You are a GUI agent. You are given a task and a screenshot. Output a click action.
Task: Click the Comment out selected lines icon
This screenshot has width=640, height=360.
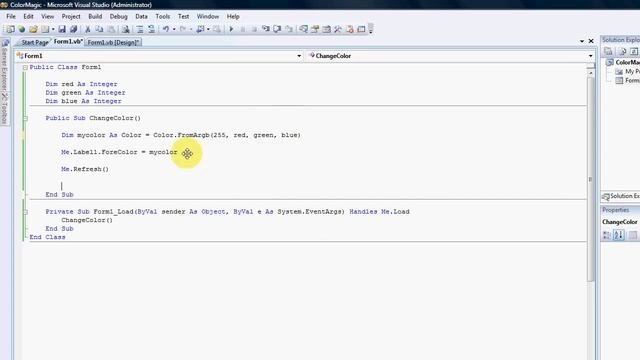[x=140, y=29]
